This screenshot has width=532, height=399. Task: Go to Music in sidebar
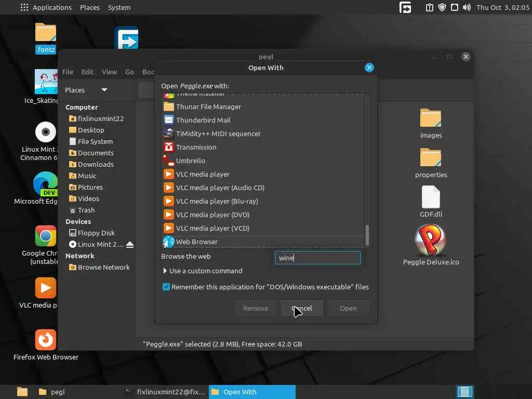(83, 176)
